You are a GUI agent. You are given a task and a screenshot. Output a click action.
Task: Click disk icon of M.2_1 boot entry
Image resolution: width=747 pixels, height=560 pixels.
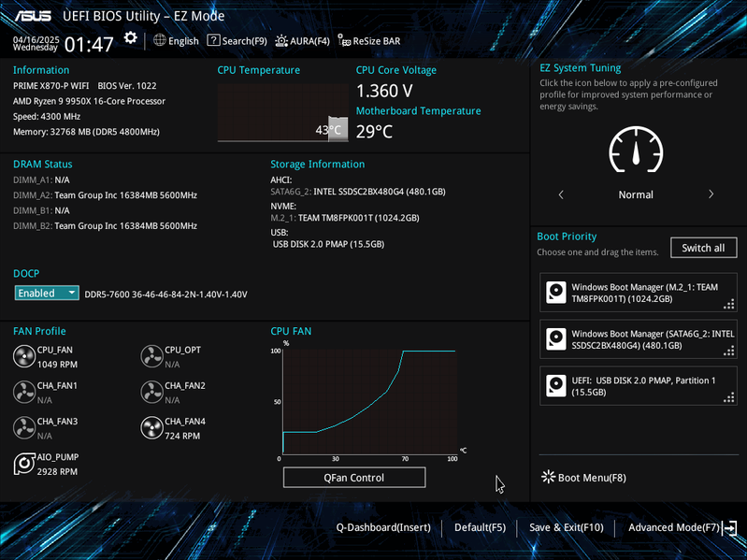point(556,293)
